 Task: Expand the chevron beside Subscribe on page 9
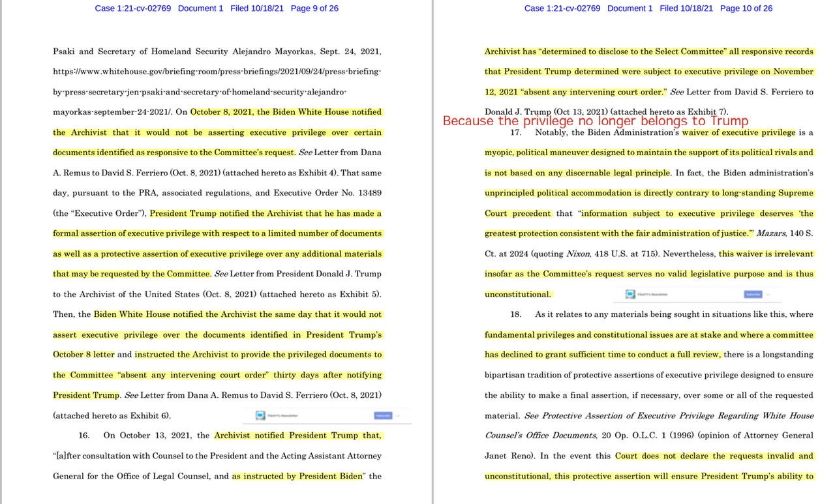[x=398, y=415]
